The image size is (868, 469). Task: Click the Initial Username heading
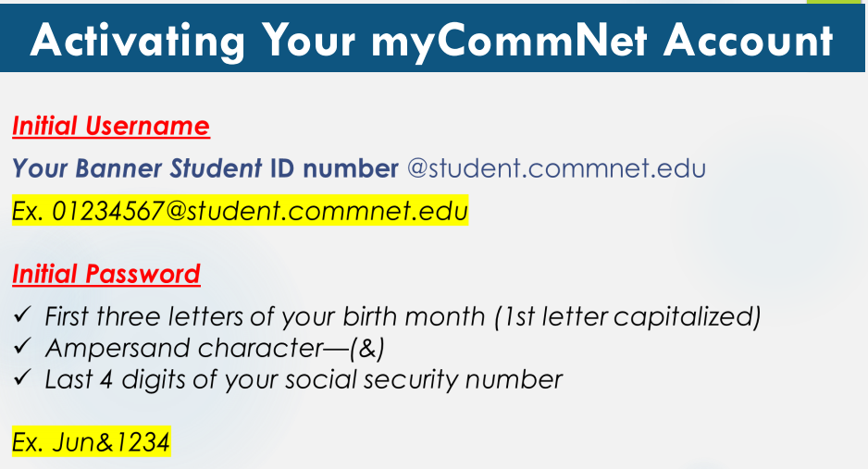(x=111, y=126)
